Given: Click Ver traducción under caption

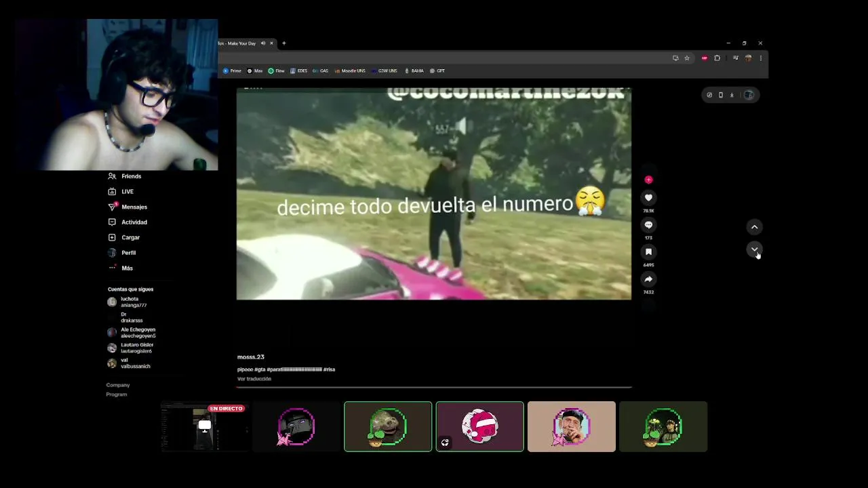Looking at the screenshot, I should 254,379.
